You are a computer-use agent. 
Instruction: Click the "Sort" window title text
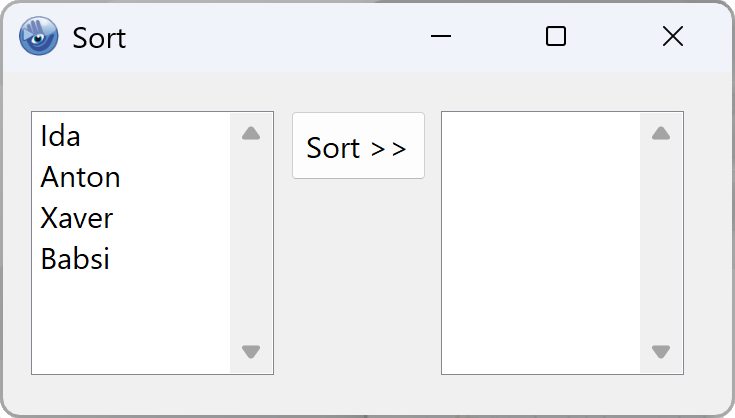[99, 38]
